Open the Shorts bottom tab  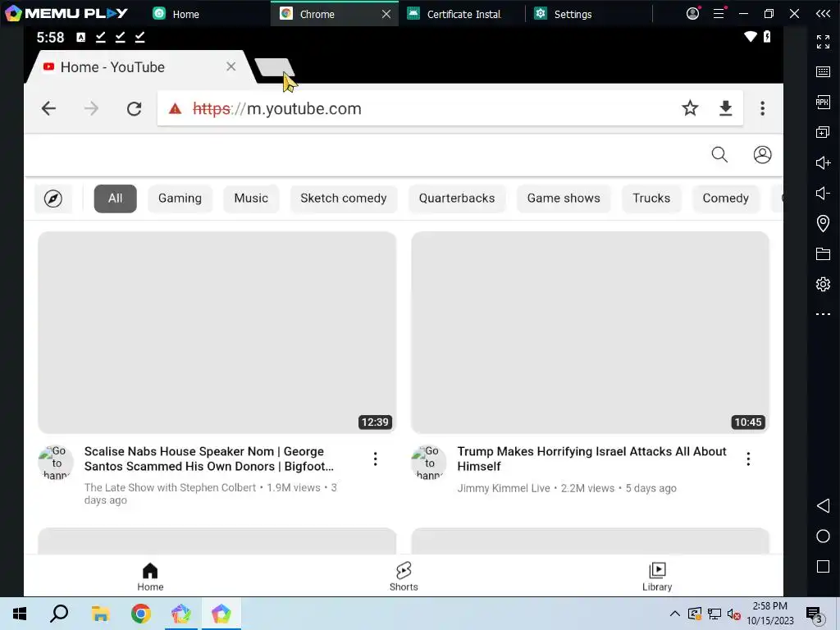pyautogui.click(x=404, y=577)
